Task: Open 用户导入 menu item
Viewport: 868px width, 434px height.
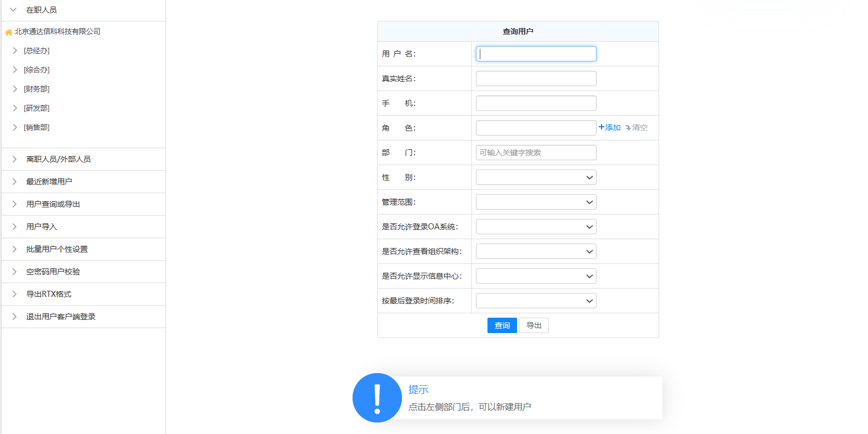Action: 42,227
